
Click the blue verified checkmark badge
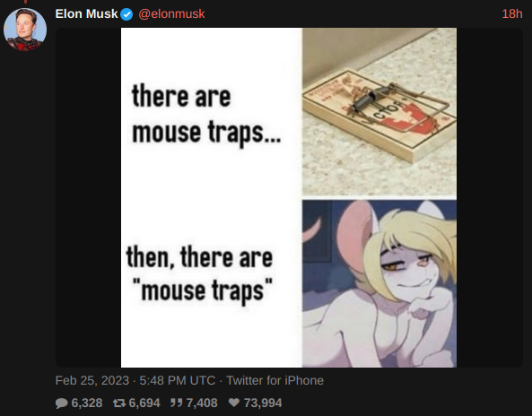(x=126, y=14)
